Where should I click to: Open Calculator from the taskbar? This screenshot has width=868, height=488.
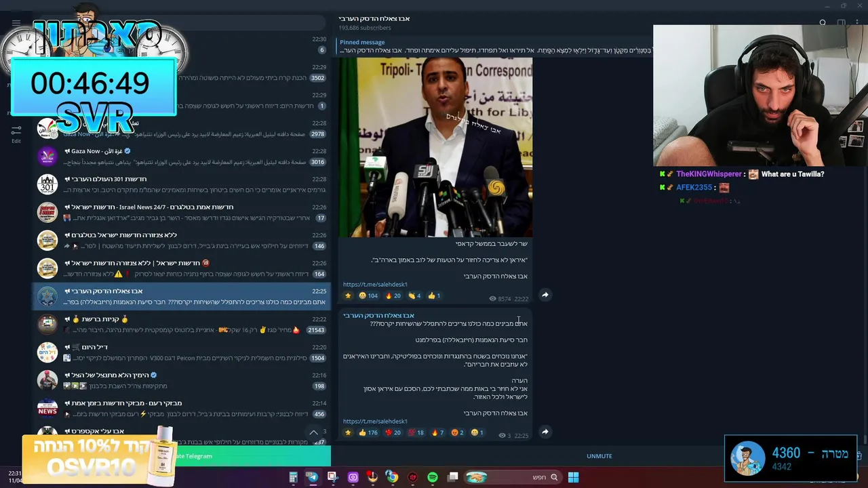(293, 477)
